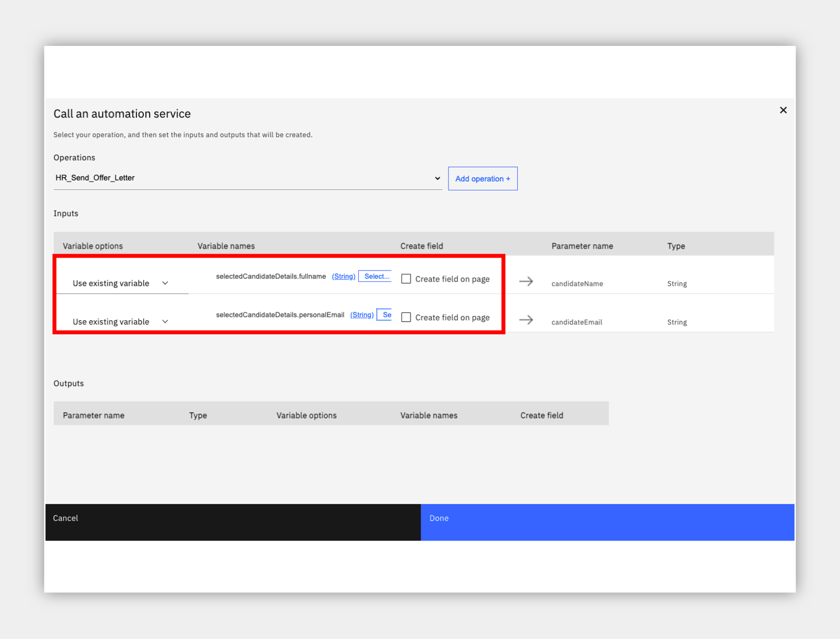Image resolution: width=840 pixels, height=639 pixels.
Task: Click the Inputs Parameter name column header
Action: pos(582,246)
